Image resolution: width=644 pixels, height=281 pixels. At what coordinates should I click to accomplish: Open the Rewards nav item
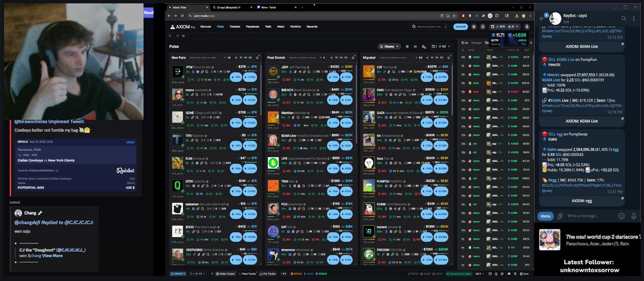tap(312, 26)
